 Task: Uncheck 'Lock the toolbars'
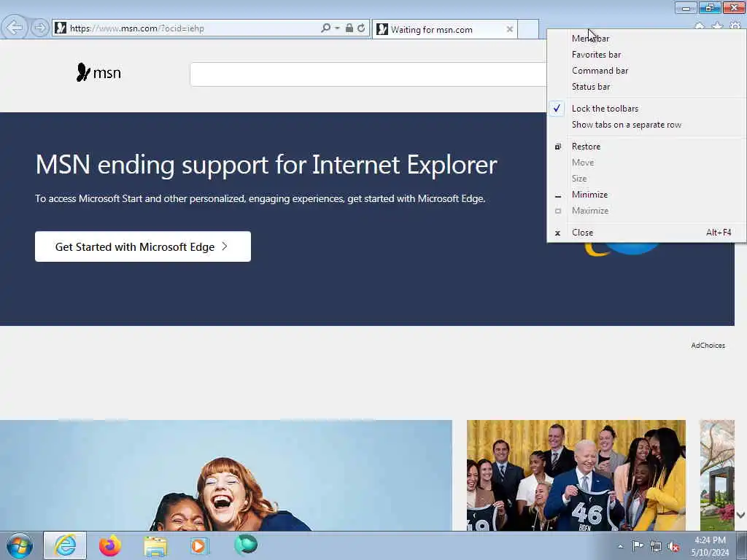coord(646,109)
